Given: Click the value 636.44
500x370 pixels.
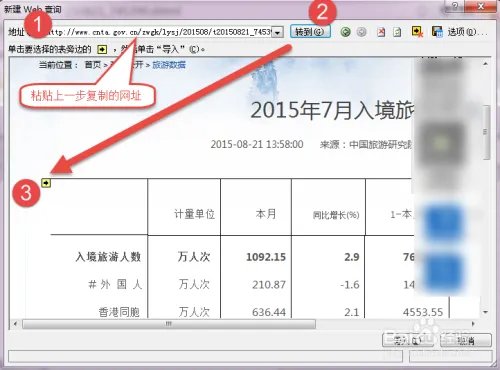Looking at the screenshot, I should [269, 312].
